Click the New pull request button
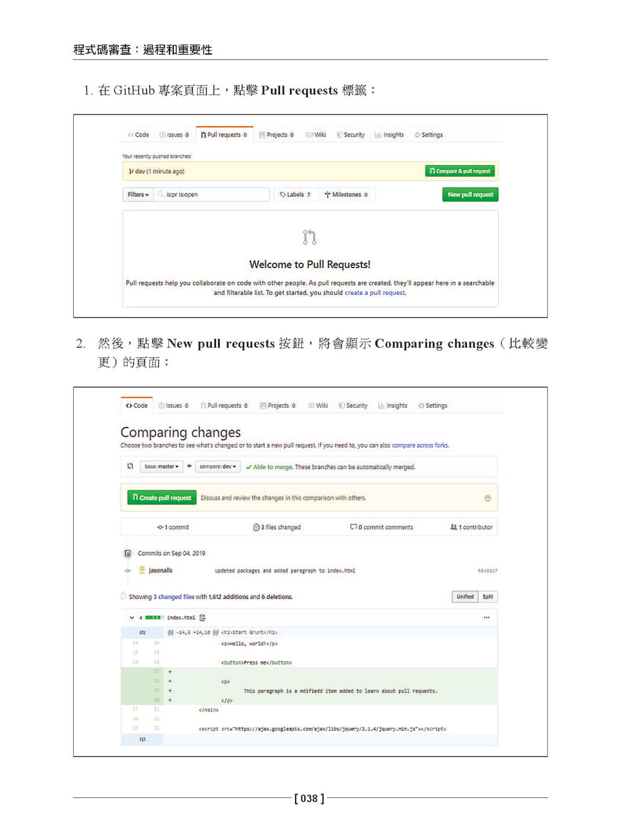 (x=470, y=194)
